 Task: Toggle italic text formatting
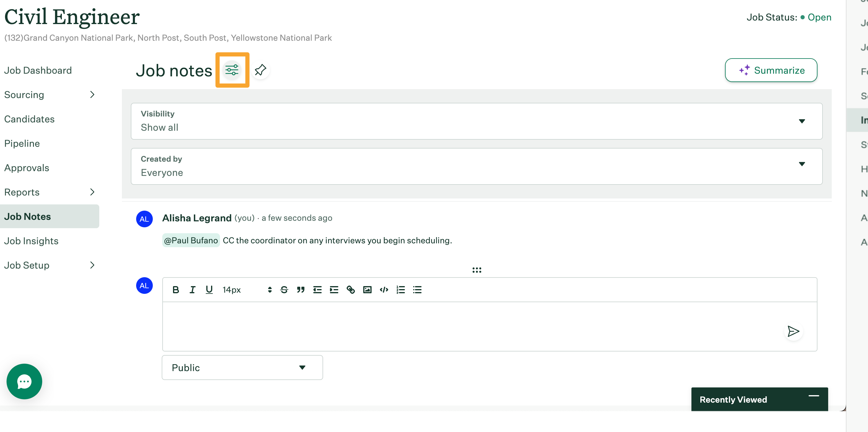click(x=192, y=290)
